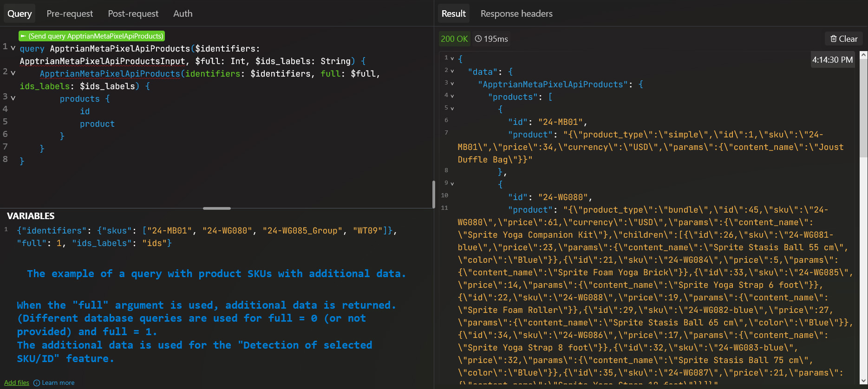Image resolution: width=868 pixels, height=389 pixels.
Task: Click the VARIABLES heading
Action: point(31,216)
